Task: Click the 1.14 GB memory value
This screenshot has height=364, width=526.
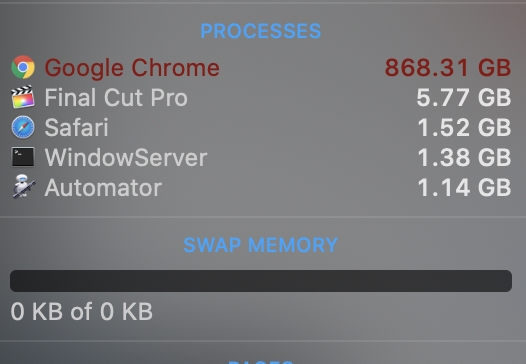Action: (x=464, y=188)
